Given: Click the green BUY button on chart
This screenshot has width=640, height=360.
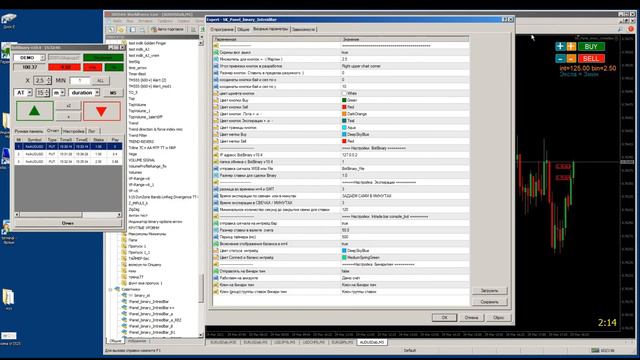Looking at the screenshot, I should pos(591,47).
